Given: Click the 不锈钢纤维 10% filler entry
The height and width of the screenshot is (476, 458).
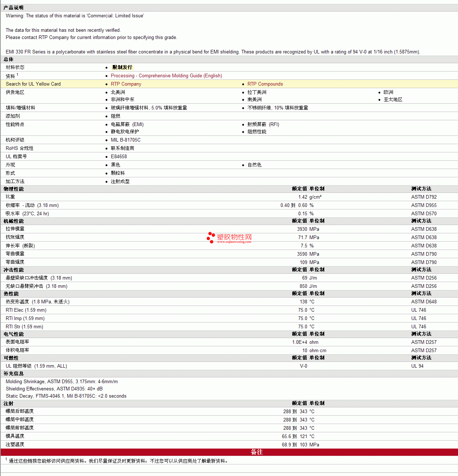Looking at the screenshot, I should point(278,108).
